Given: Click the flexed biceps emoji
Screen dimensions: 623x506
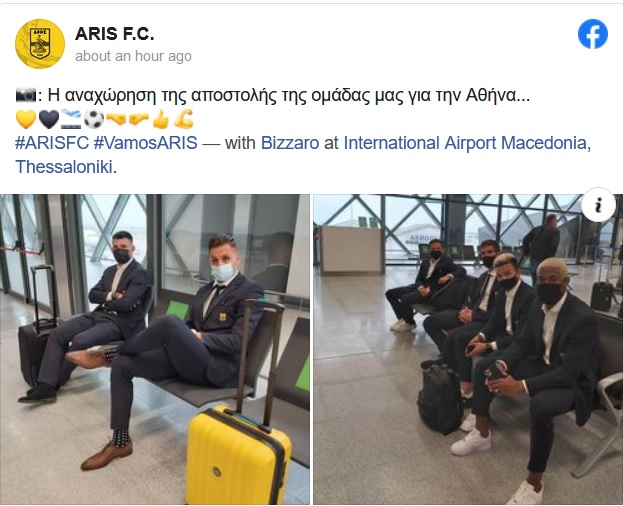Looking at the screenshot, I should (x=184, y=119).
